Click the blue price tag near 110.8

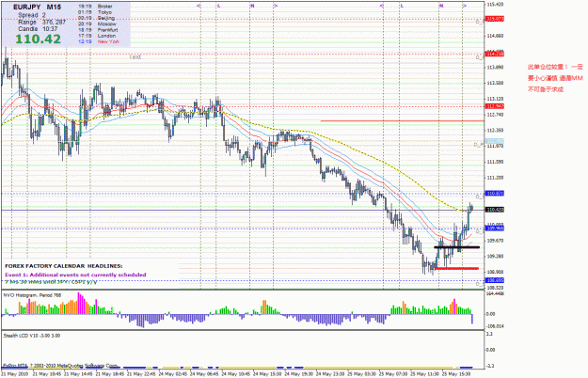495,194
